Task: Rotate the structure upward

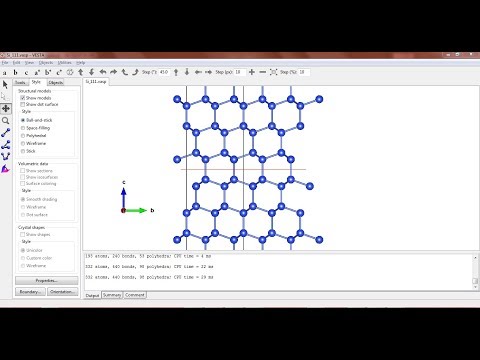Action: click(x=81, y=72)
